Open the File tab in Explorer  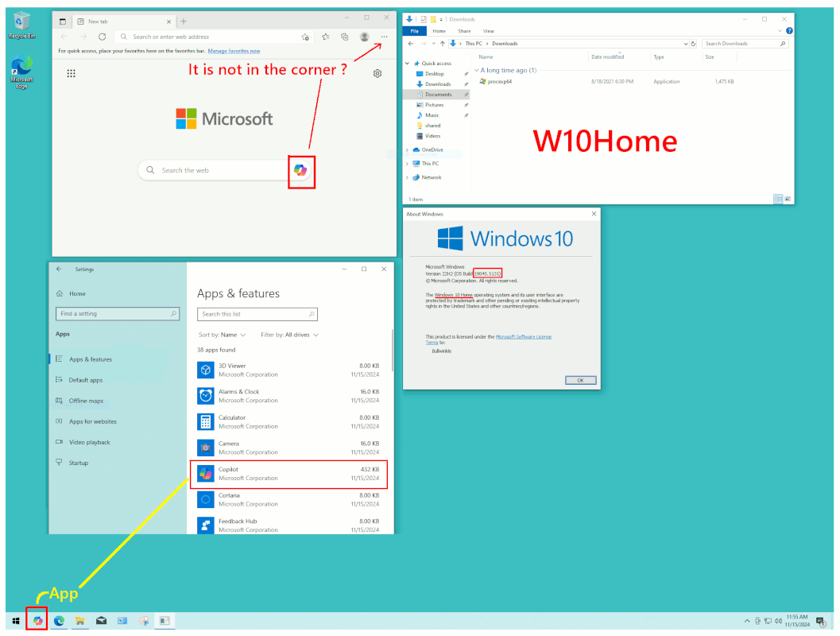[415, 31]
